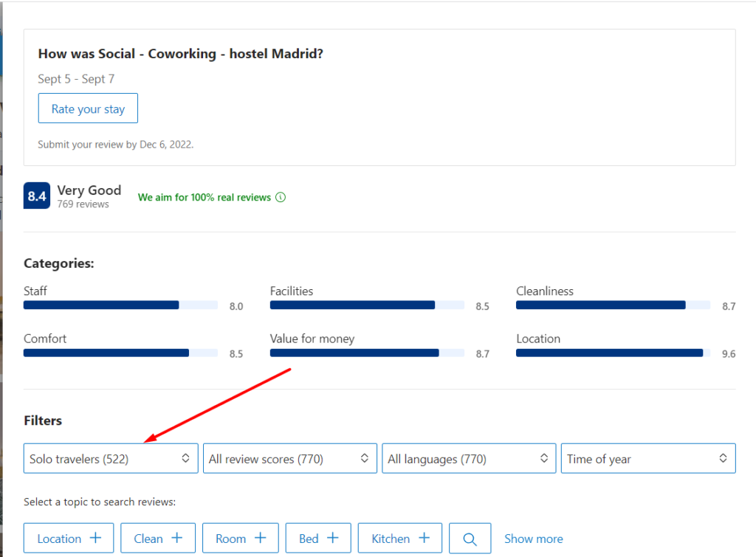Click the Very Good rating label
This screenshot has width=756, height=557.
[x=89, y=190]
